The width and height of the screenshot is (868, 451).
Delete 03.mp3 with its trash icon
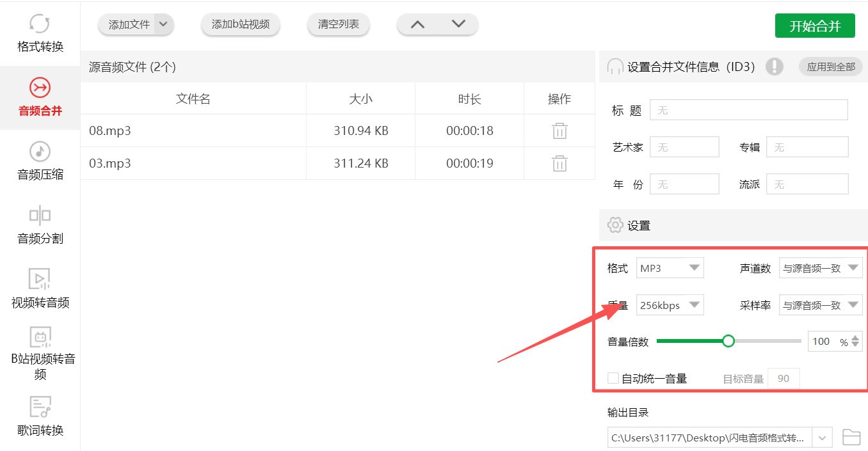click(x=559, y=163)
